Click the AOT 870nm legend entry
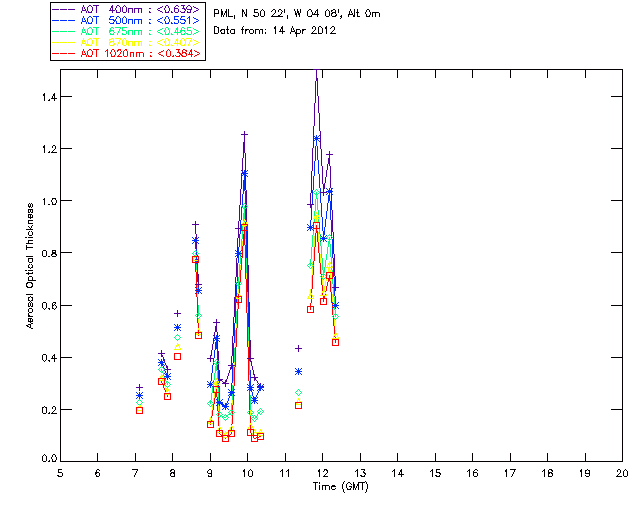The width and height of the screenshot is (640, 512). [126, 42]
